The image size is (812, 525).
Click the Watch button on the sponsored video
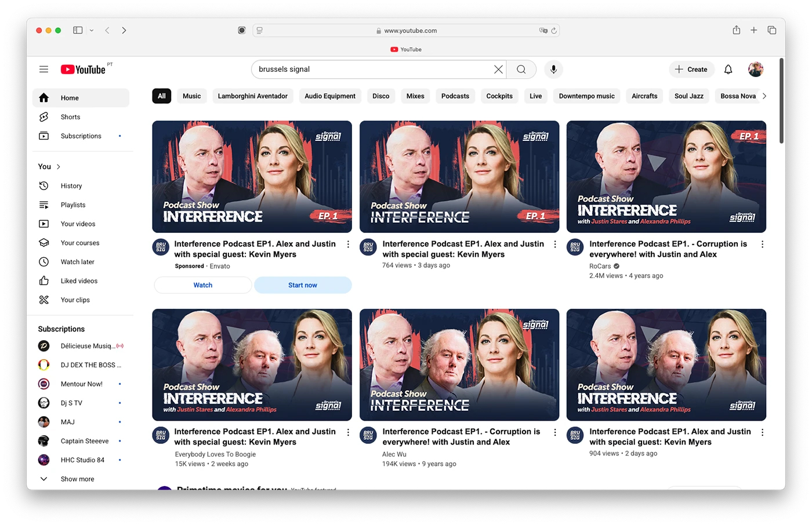(x=203, y=285)
